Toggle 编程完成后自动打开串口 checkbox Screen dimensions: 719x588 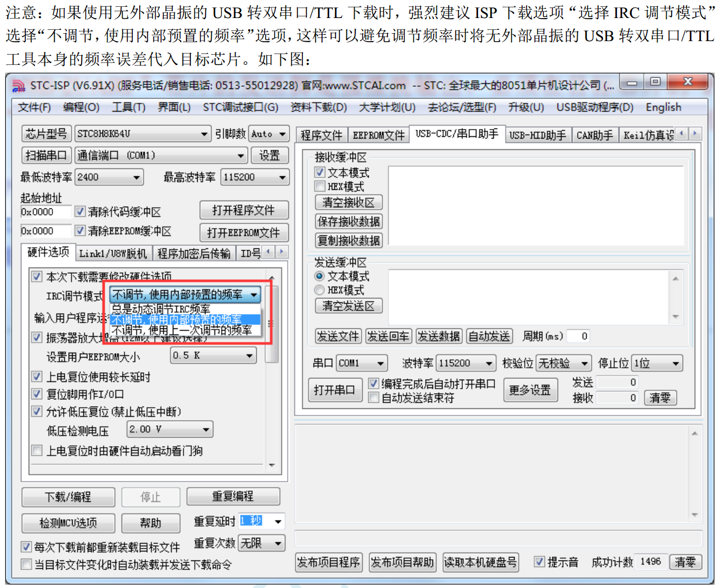pyautogui.click(x=373, y=384)
